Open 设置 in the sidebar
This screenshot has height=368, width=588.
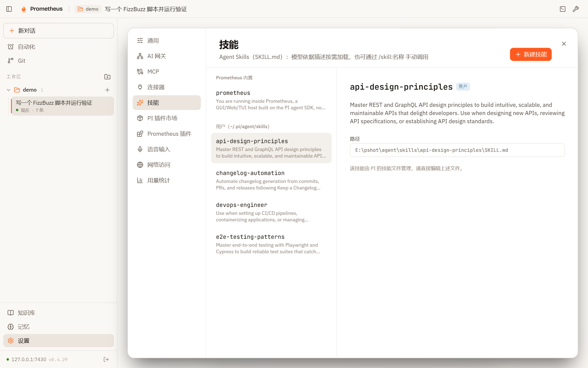coord(59,340)
